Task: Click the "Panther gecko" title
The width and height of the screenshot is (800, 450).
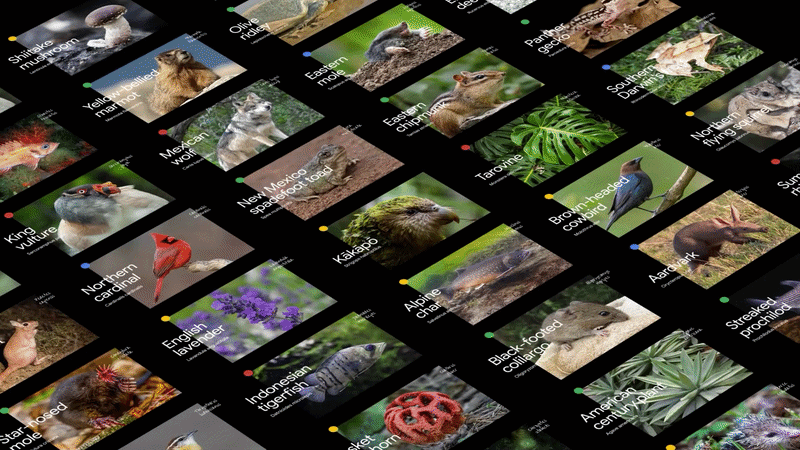Action: click(x=548, y=37)
